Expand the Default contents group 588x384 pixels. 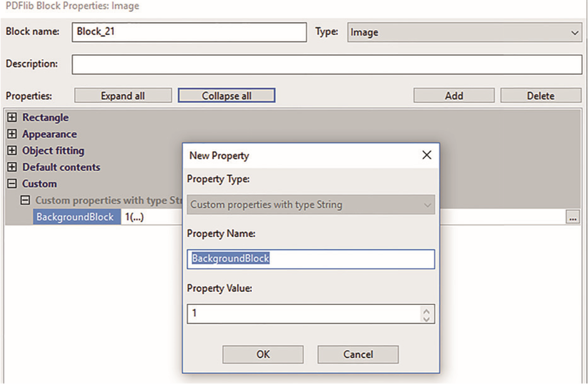point(13,167)
